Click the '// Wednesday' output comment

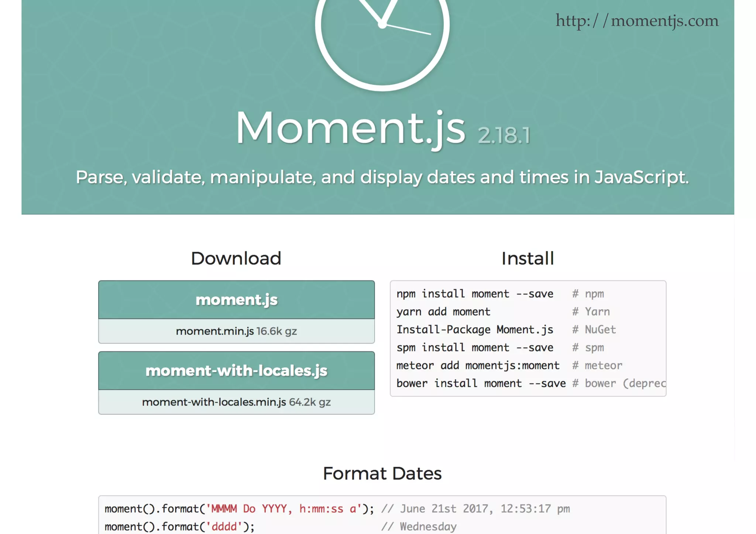(419, 527)
